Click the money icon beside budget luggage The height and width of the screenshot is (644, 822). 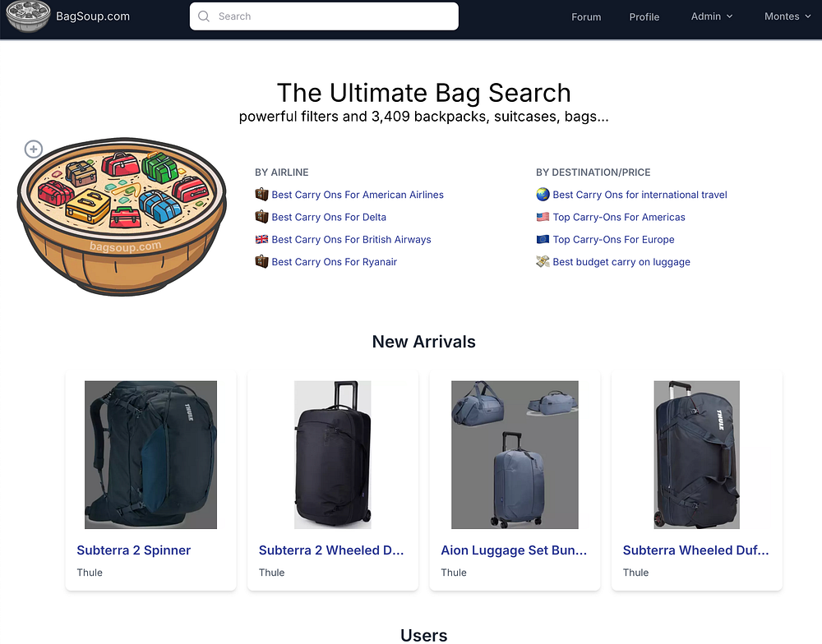point(543,261)
